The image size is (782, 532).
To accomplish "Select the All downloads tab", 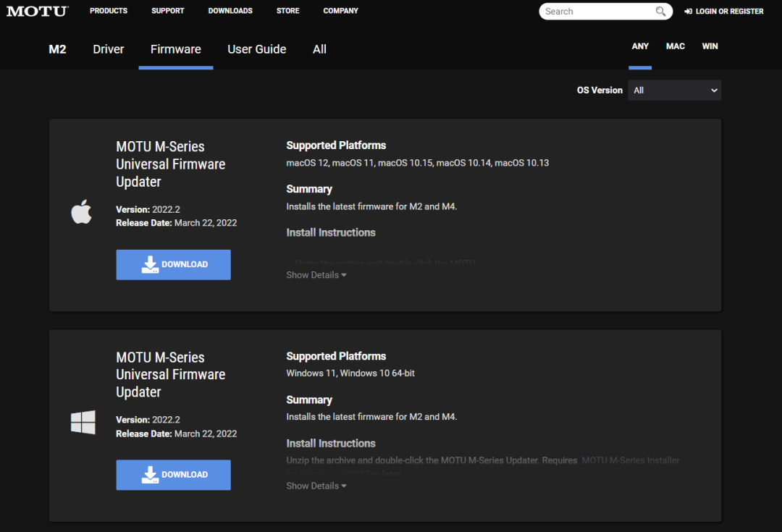I will 319,49.
